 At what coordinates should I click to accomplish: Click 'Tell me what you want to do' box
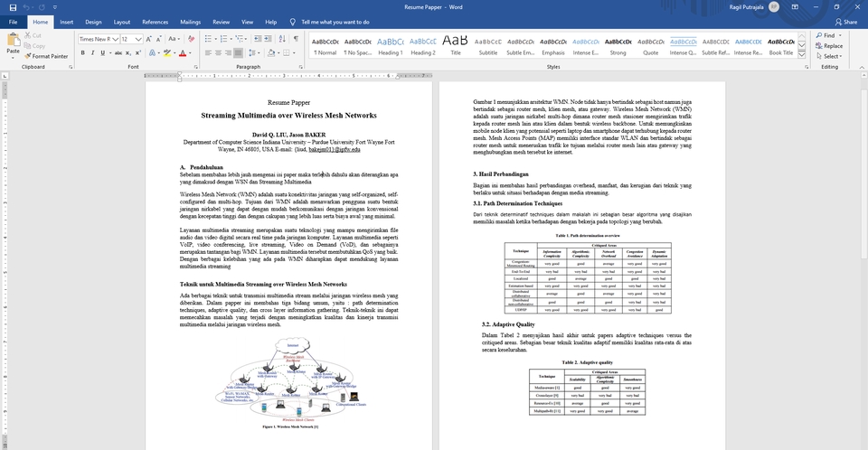335,23
